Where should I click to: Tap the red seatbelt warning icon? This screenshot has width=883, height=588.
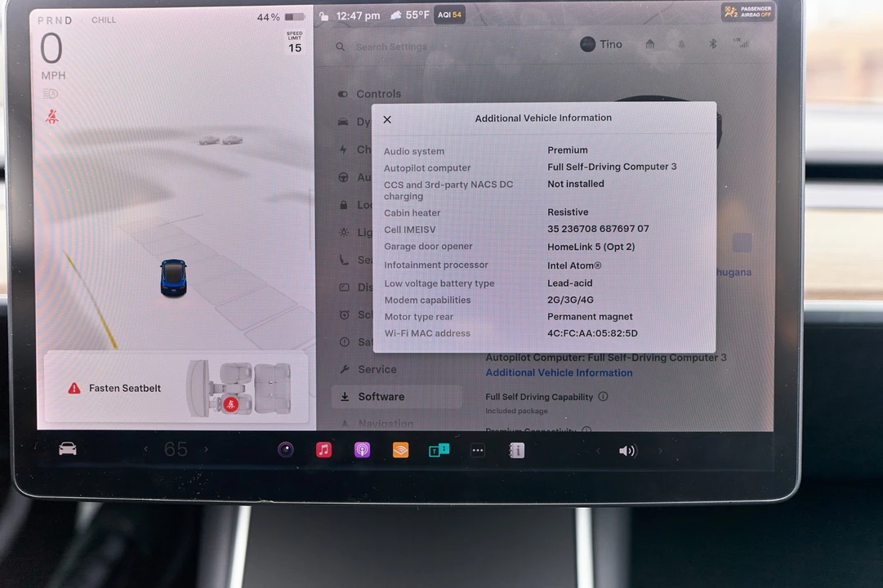[x=51, y=117]
